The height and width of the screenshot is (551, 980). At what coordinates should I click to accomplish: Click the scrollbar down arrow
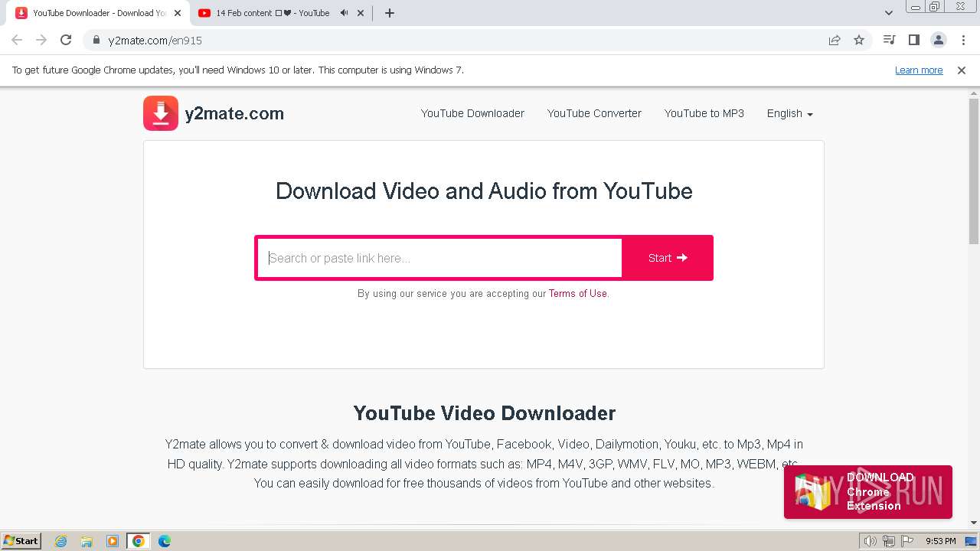coord(974,523)
